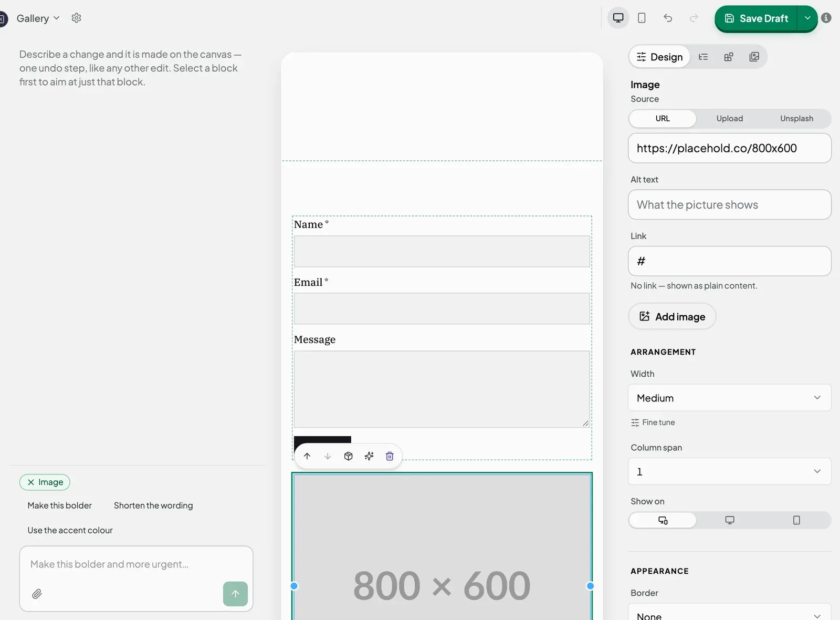Open the page settings gear icon
Viewport: 840px width, 620px height.
pyautogui.click(x=76, y=18)
